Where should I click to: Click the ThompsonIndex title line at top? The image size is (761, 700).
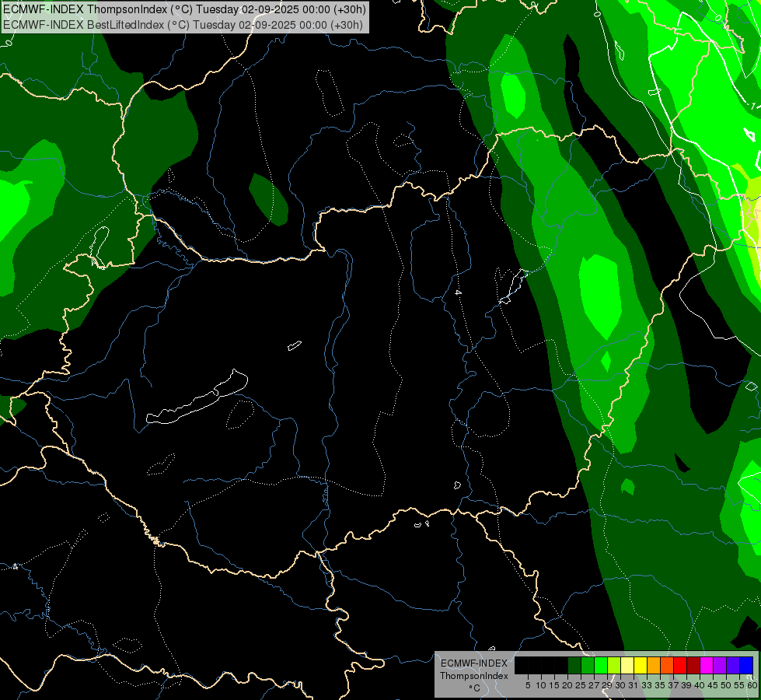pos(184,9)
